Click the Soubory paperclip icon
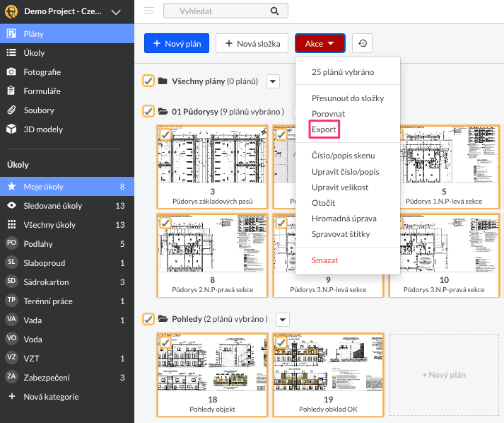504x423 pixels. (x=11, y=110)
